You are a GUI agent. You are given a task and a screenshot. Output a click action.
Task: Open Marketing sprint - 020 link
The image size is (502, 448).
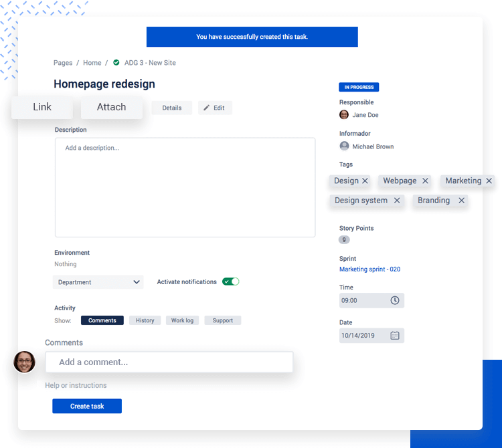[x=369, y=269]
